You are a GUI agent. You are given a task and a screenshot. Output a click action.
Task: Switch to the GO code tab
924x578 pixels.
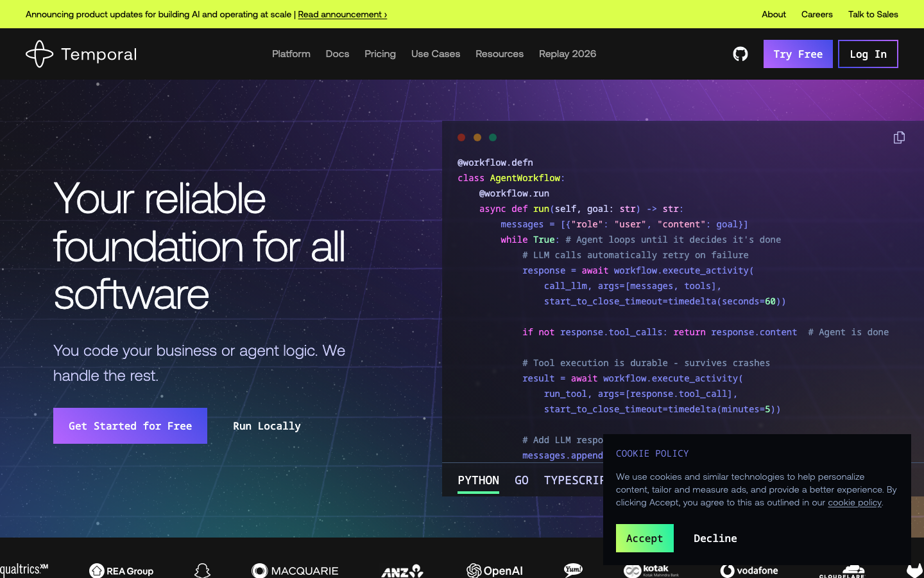pyautogui.click(x=522, y=480)
